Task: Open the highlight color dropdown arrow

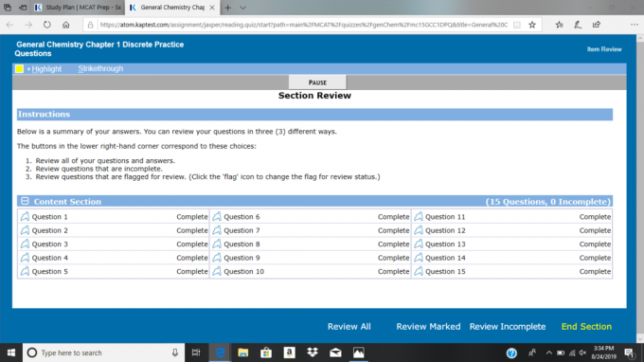Action: pos(28,69)
